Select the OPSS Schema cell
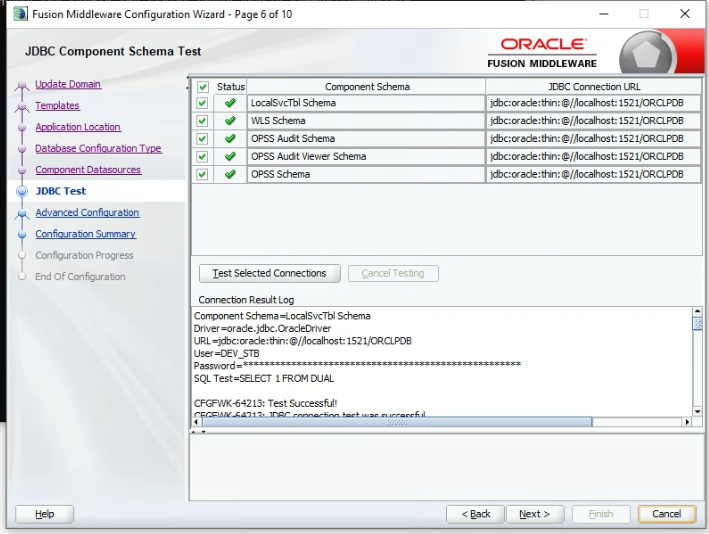 click(x=366, y=174)
